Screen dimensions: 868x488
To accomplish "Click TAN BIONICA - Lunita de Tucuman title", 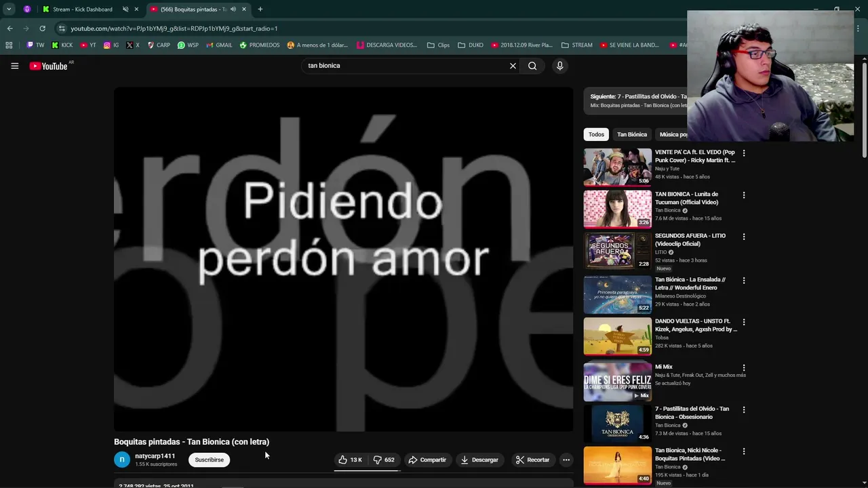I will pos(687,198).
